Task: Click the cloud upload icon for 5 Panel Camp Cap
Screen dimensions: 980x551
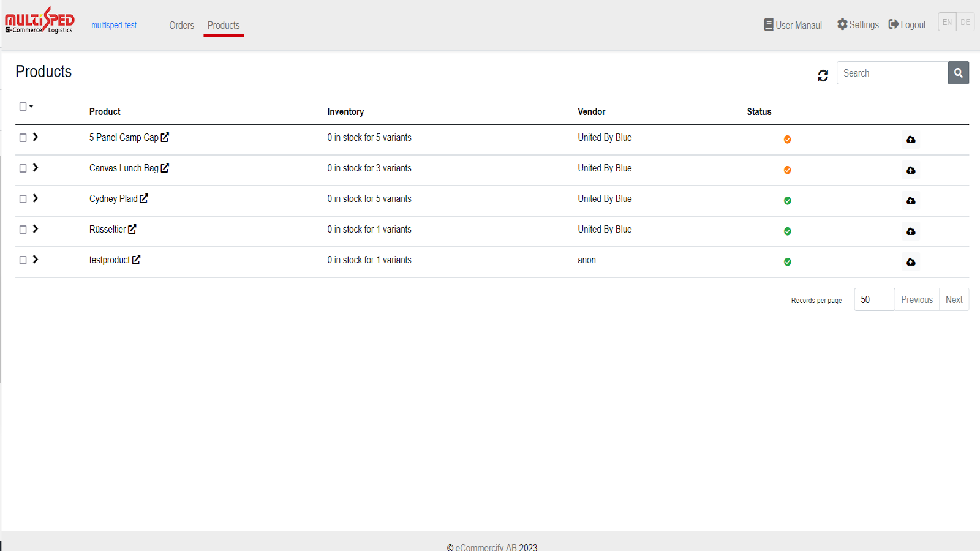Action: coord(911,140)
